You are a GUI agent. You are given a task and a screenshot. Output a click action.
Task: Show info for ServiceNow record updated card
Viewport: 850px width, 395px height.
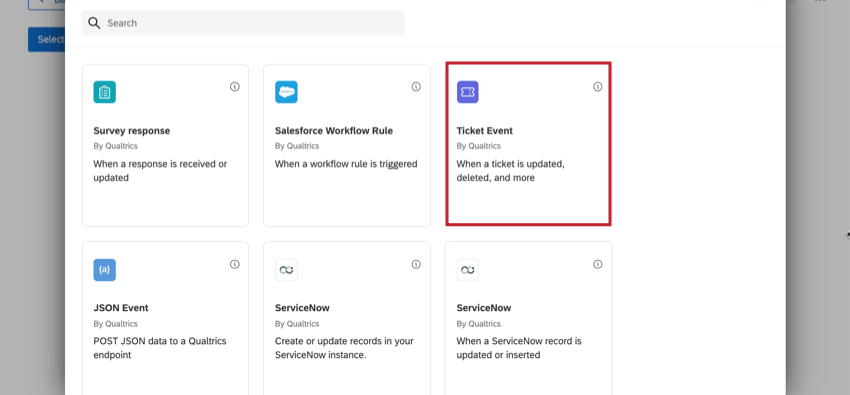pos(597,264)
